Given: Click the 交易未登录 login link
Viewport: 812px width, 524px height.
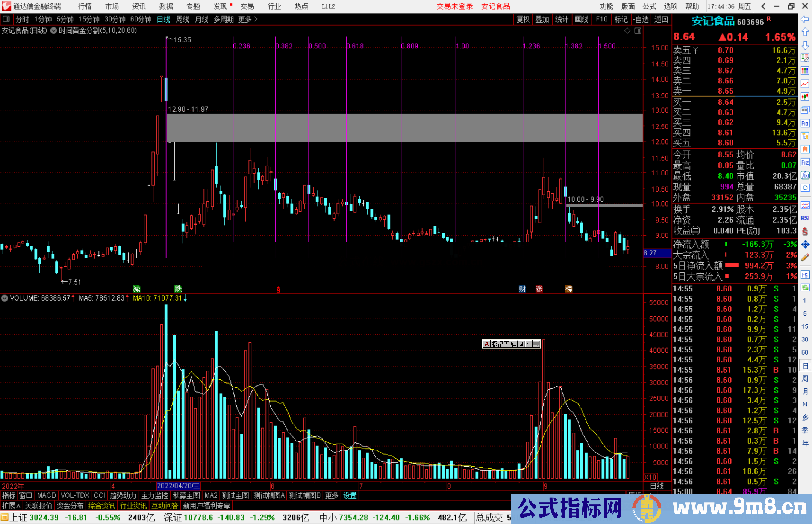Looking at the screenshot, I should click(x=454, y=6).
